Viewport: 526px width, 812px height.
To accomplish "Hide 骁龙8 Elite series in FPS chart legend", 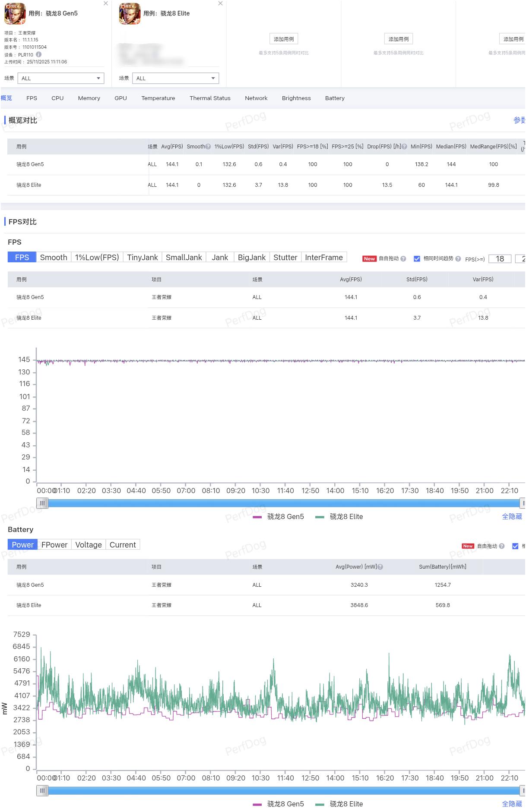I will (x=339, y=517).
